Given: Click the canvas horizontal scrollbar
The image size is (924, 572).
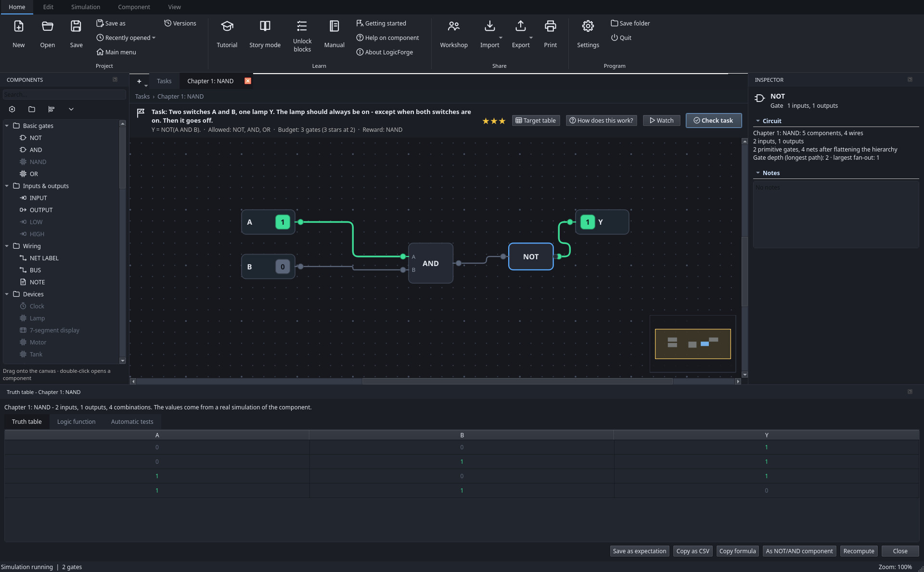Looking at the screenshot, I should click(x=517, y=381).
